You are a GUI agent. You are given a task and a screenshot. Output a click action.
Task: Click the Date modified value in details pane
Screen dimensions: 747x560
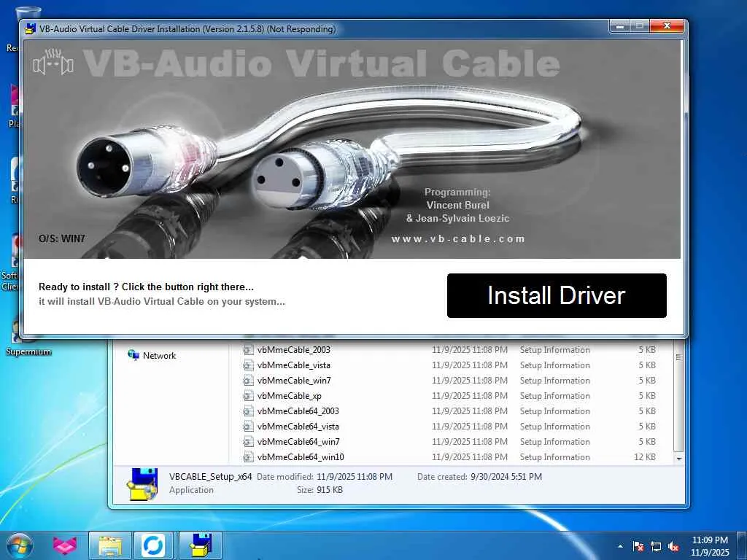point(355,476)
